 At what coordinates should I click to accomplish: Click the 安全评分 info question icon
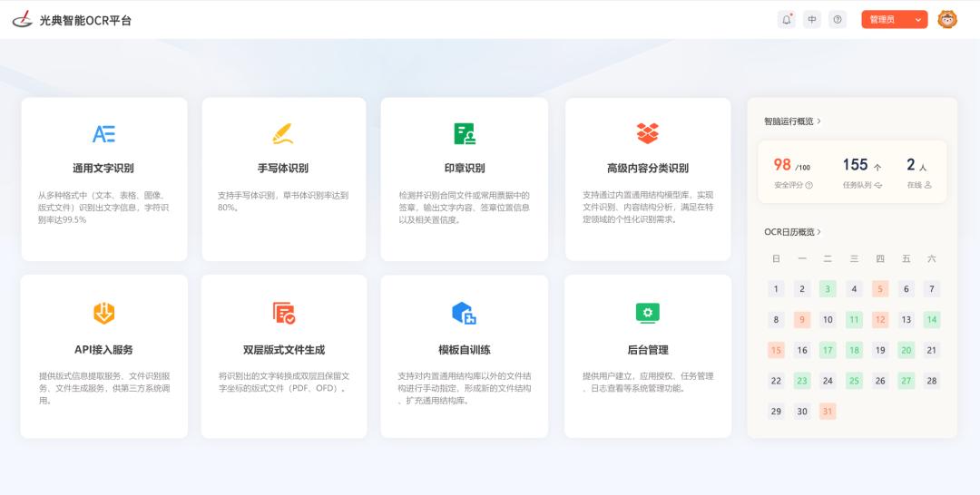coord(808,185)
